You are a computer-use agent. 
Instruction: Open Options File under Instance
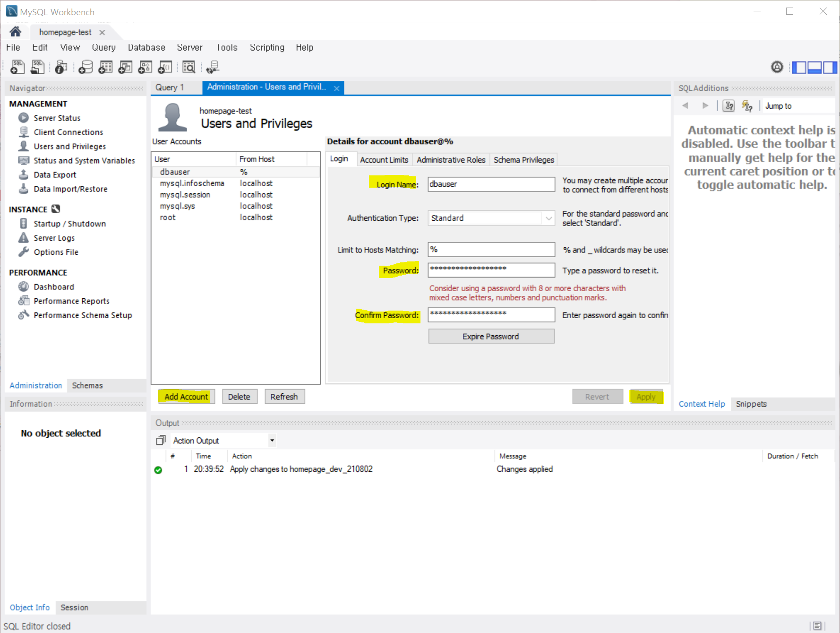(x=56, y=252)
